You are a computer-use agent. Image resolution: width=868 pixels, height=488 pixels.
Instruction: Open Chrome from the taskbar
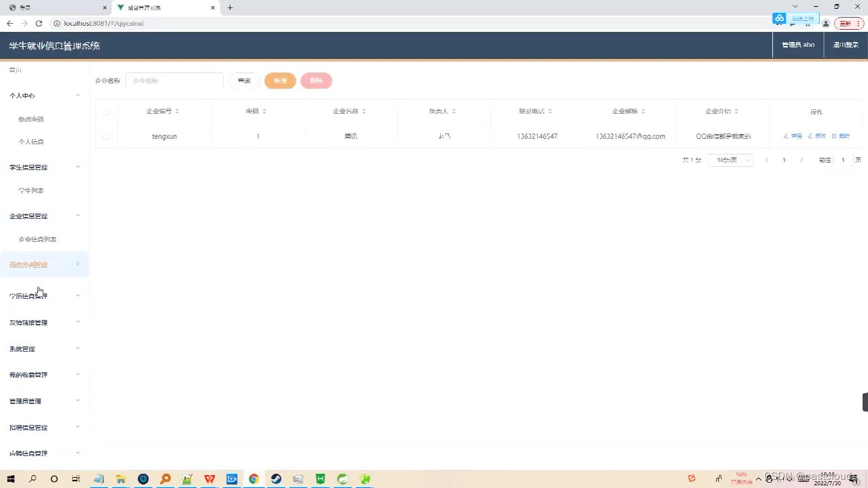click(253, 479)
